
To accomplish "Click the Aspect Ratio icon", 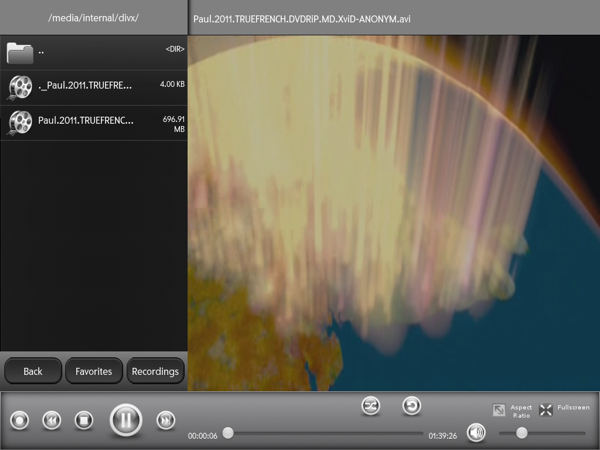I will click(499, 410).
